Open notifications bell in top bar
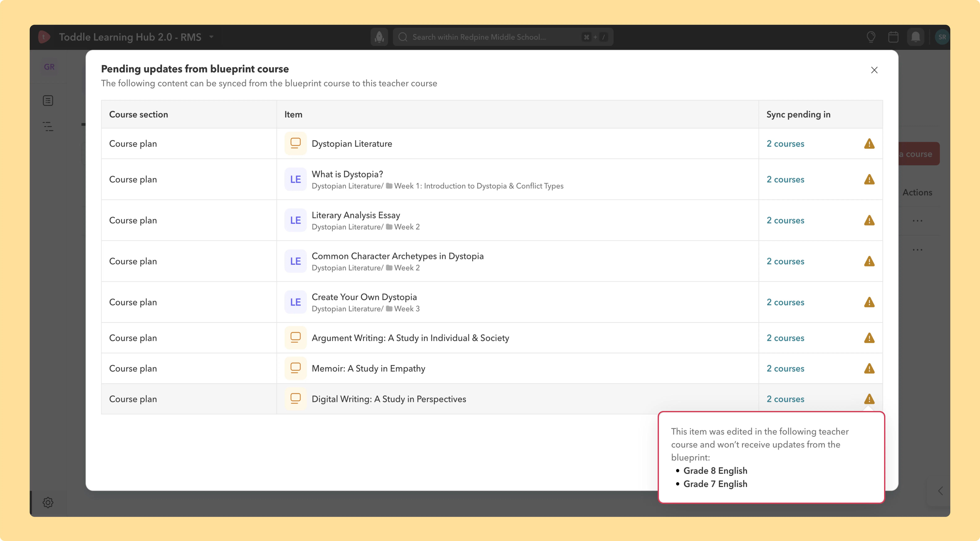Viewport: 980px width, 541px height. click(x=916, y=37)
